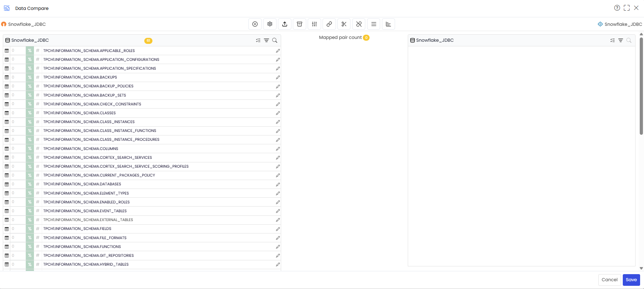Screen dimensions: 644x289
Task: Save the data compare mapping
Action: click(x=631, y=280)
